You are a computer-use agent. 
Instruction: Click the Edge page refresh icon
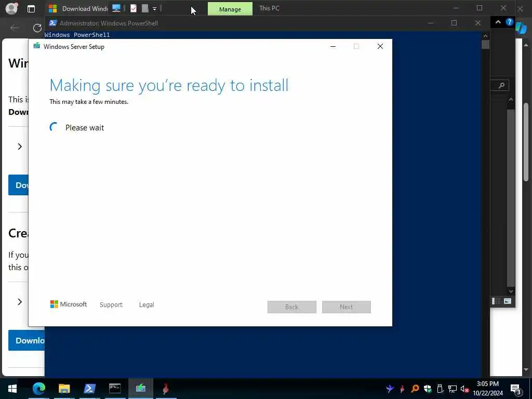point(37,28)
